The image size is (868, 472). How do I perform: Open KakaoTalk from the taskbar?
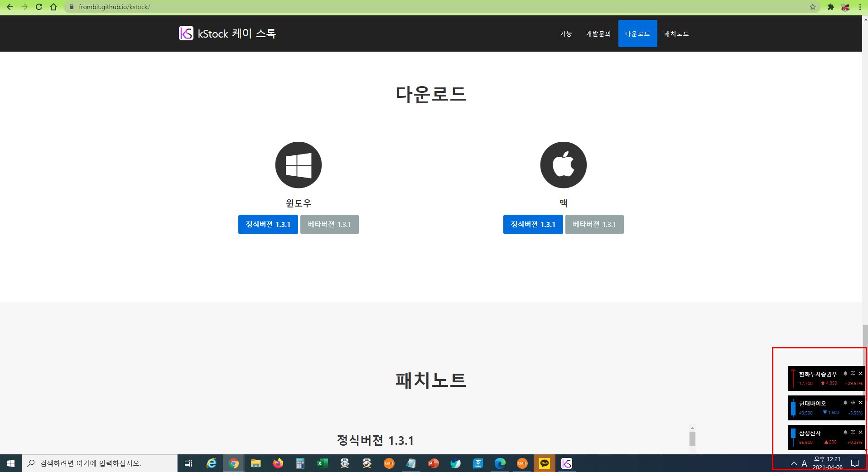coord(544,463)
